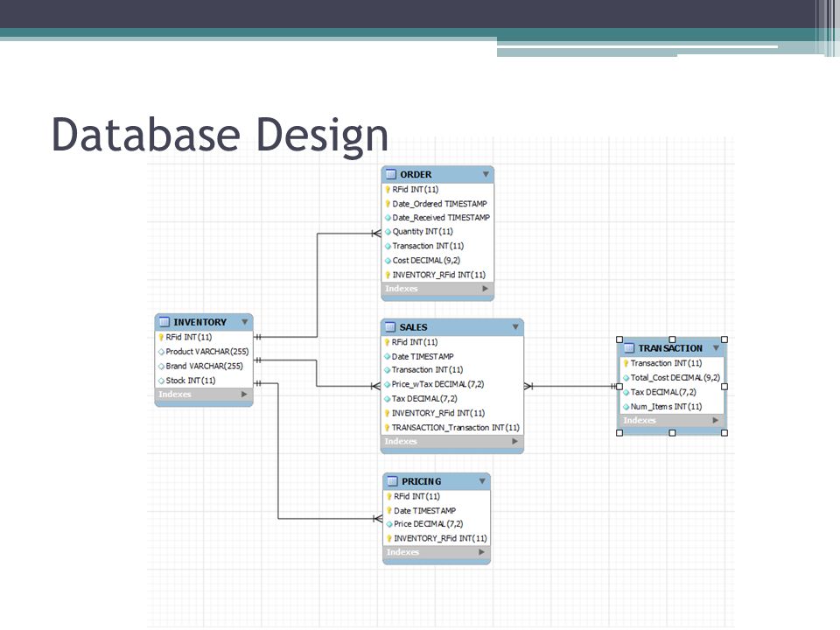
Task: Click key icon beside Date_Ordered TIMESTAMP
Action: (388, 204)
